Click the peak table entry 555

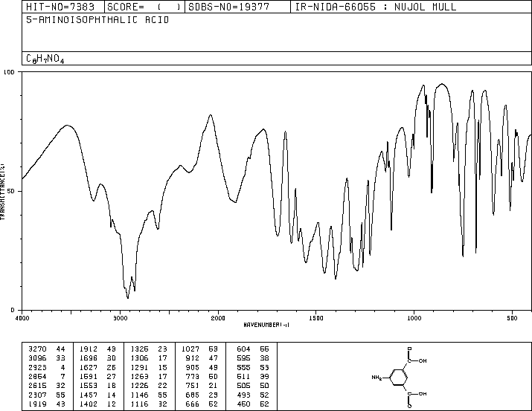243,367
